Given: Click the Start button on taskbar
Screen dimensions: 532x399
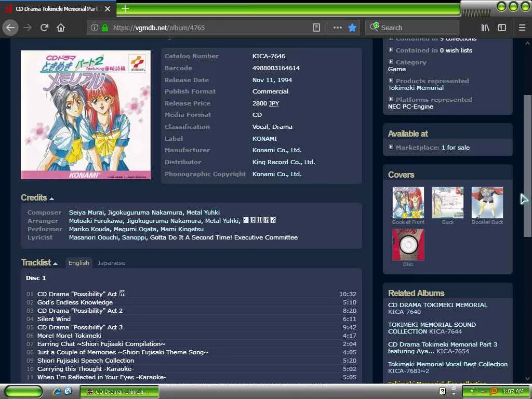Looking at the screenshot, I should click(24, 391).
